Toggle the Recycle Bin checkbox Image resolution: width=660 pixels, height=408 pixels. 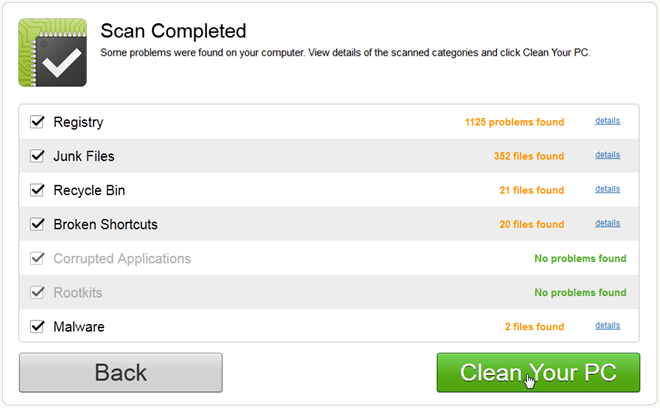pyautogui.click(x=38, y=190)
